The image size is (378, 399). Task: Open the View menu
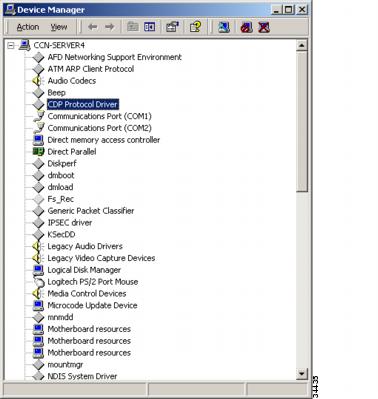(x=59, y=27)
